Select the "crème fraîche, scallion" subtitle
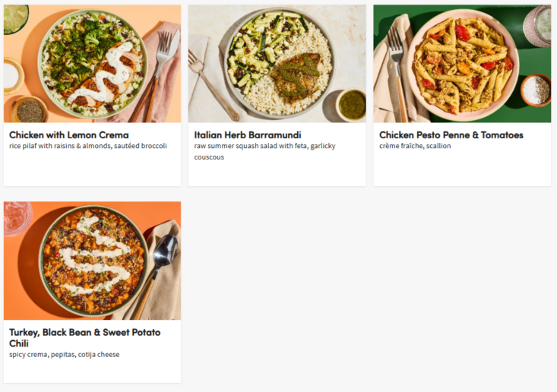Image resolution: width=557 pixels, height=392 pixels. click(x=415, y=146)
